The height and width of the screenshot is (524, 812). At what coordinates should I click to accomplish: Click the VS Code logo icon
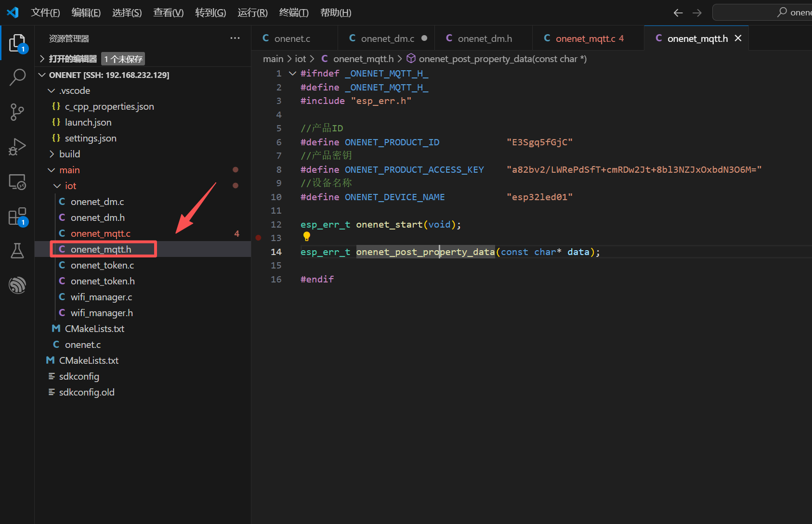(13, 13)
